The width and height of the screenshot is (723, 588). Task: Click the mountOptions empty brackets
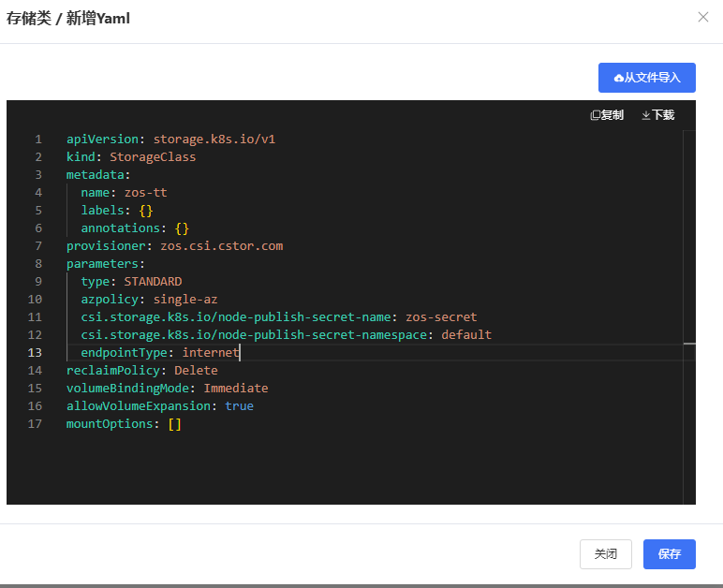pos(175,424)
